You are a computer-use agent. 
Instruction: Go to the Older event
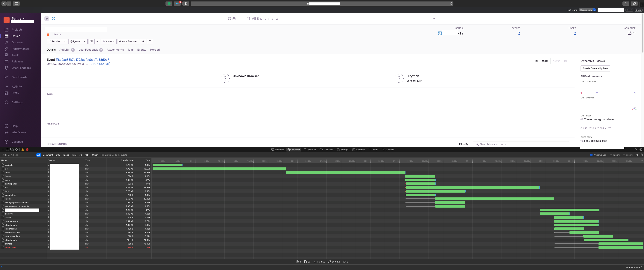(x=545, y=61)
